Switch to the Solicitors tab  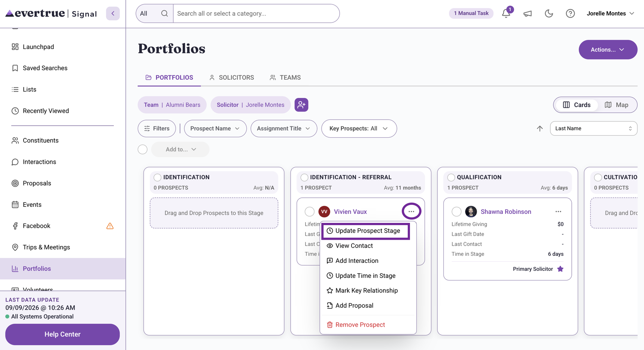[231, 77]
